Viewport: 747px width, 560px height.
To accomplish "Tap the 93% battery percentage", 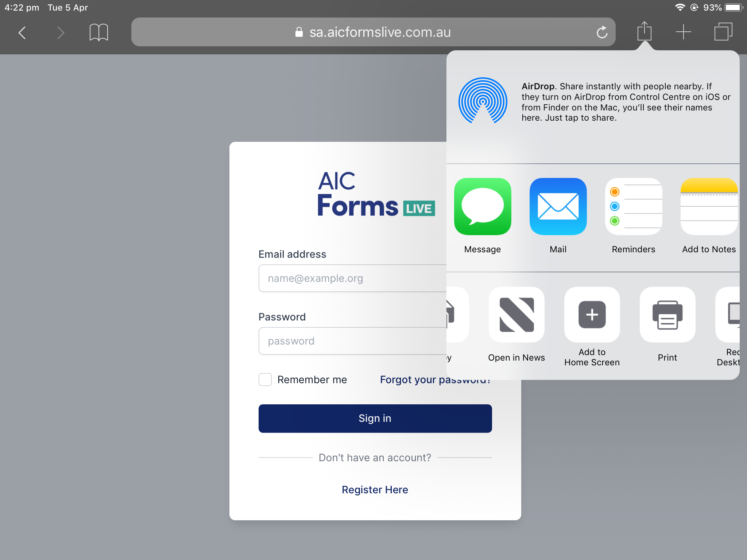I will click(712, 8).
